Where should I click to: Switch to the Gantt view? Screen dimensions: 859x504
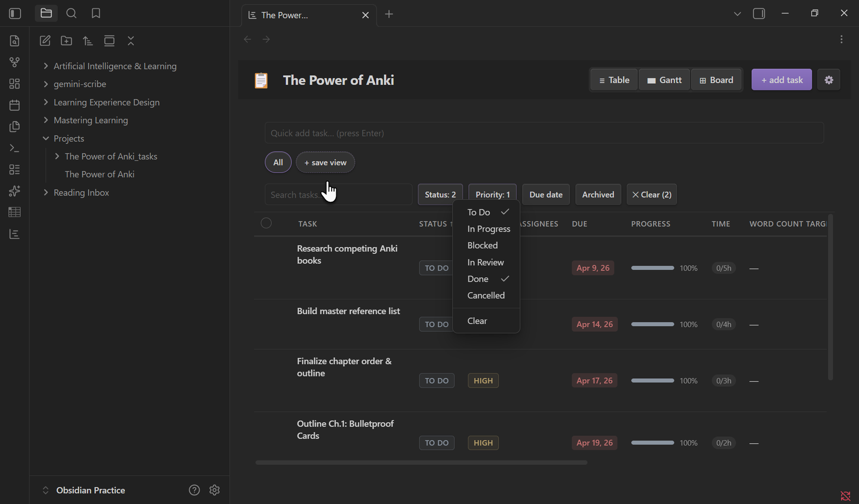(x=664, y=80)
